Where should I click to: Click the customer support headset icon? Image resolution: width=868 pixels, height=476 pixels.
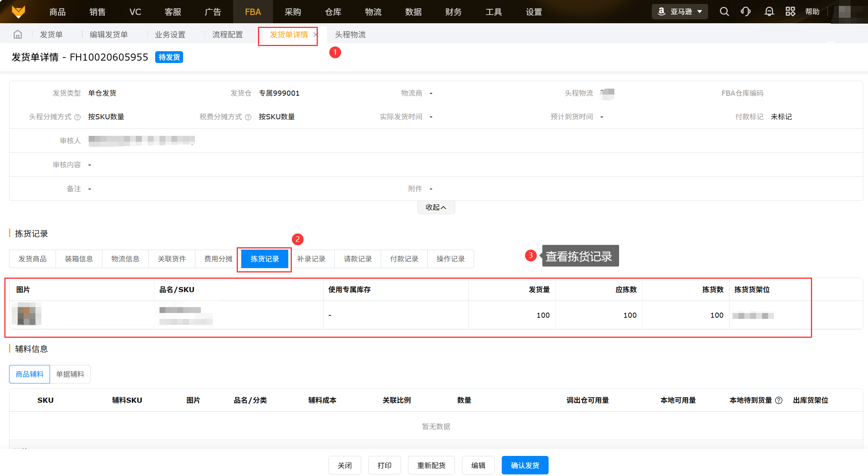click(746, 11)
